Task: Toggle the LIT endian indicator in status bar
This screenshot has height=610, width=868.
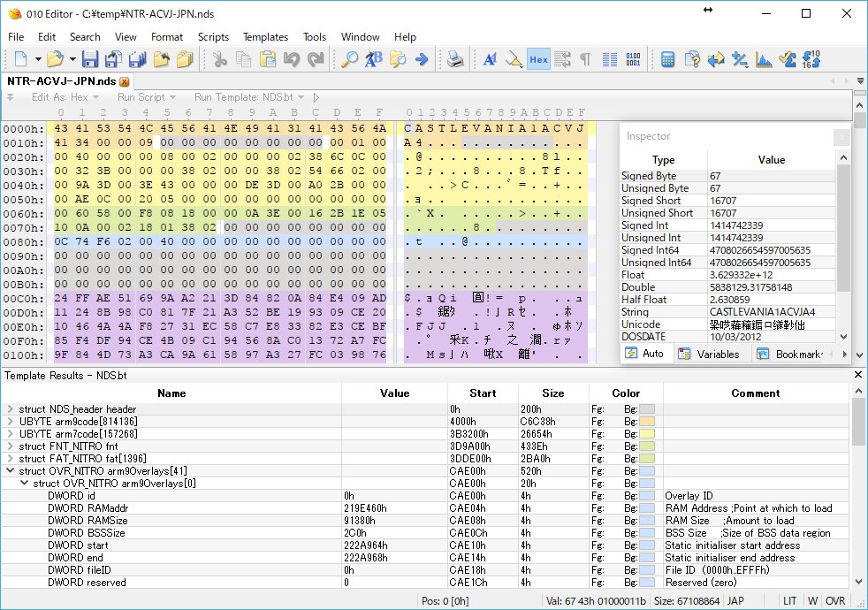Action: pos(789,601)
